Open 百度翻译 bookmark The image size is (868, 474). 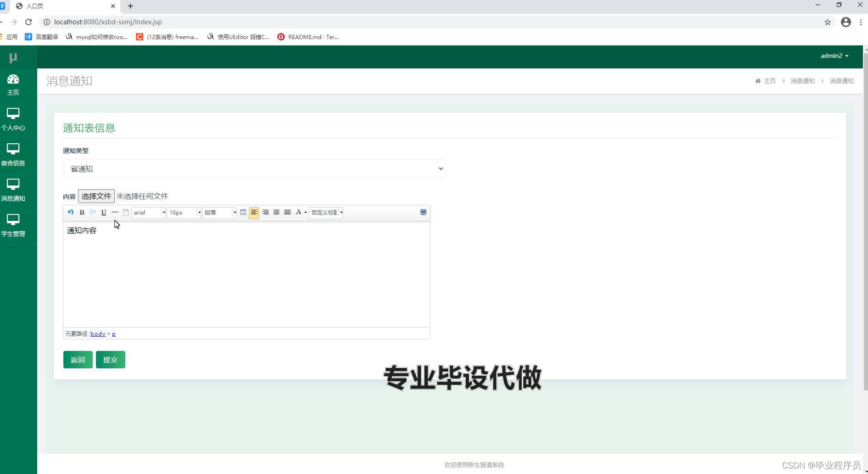41,37
